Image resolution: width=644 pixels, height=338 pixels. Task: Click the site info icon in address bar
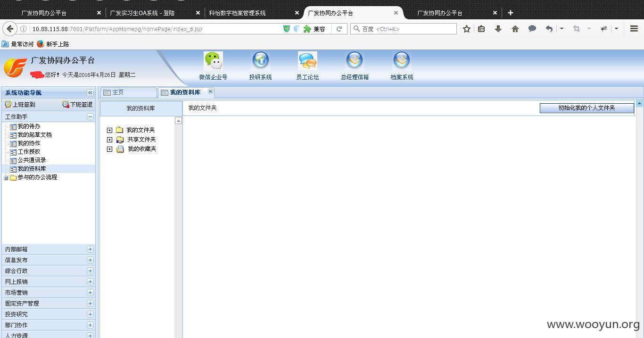tap(24, 29)
